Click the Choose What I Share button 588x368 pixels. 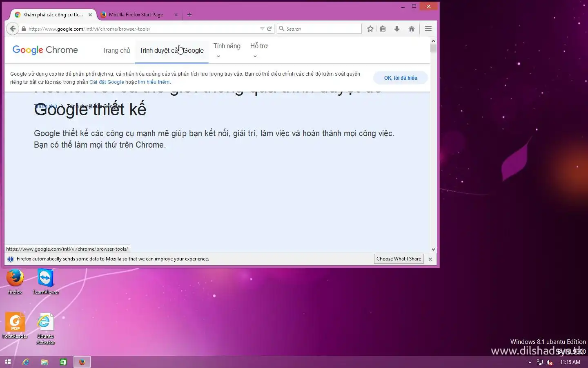pyautogui.click(x=399, y=259)
